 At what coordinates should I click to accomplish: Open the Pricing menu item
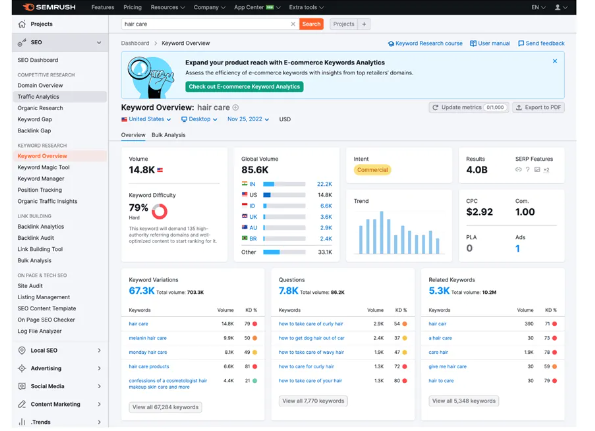(x=132, y=7)
